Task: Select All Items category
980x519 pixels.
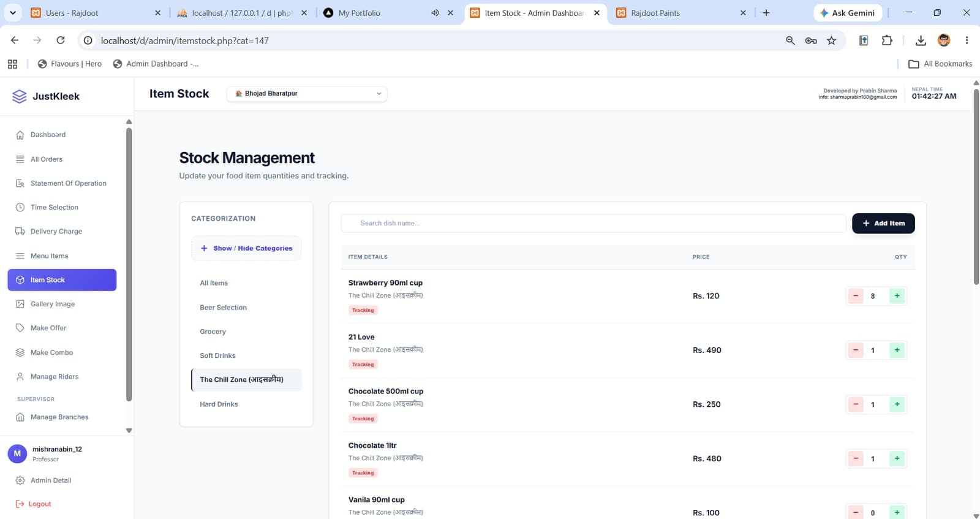Action: point(246,283)
